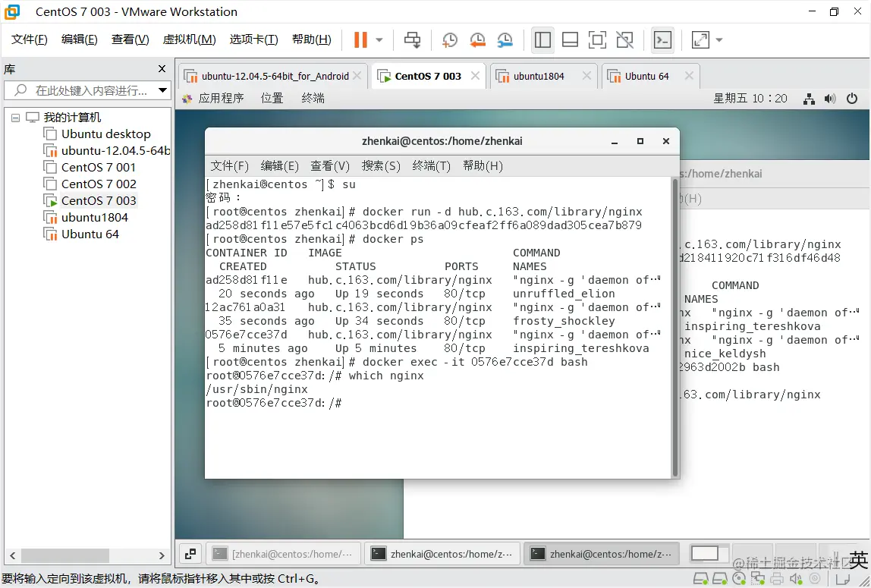Image resolution: width=871 pixels, height=588 pixels.
Task: Close the ubuntu-12.04.5-64bit_for_Android tab
Action: click(x=357, y=76)
